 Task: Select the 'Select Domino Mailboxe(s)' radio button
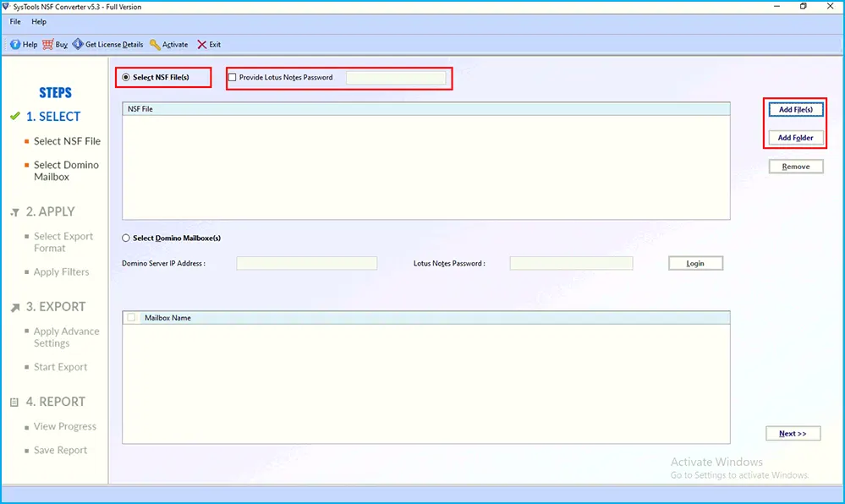pos(125,238)
